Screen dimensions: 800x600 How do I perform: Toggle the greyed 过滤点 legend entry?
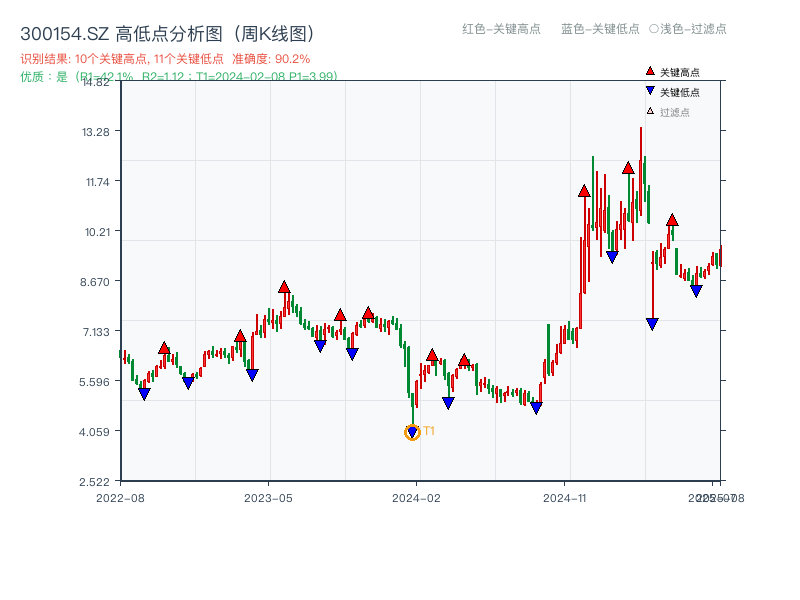coord(668,112)
